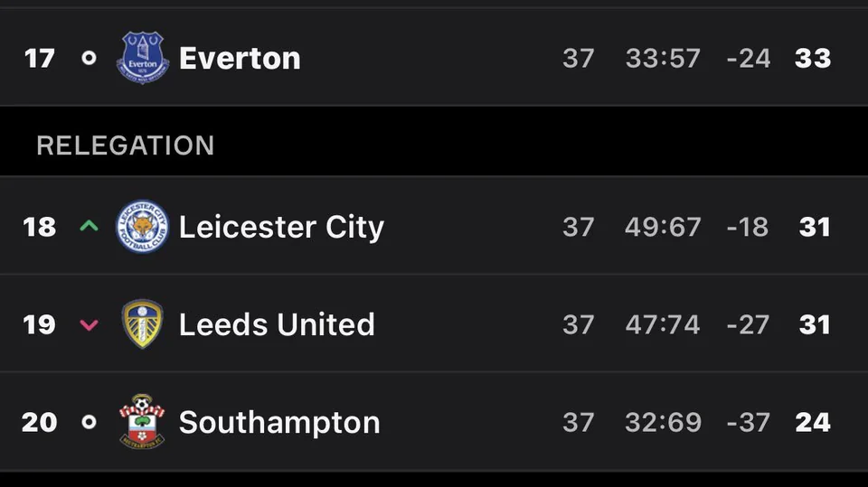Select position number 17 for Everton
This screenshot has width=868, height=487.
click(39, 58)
